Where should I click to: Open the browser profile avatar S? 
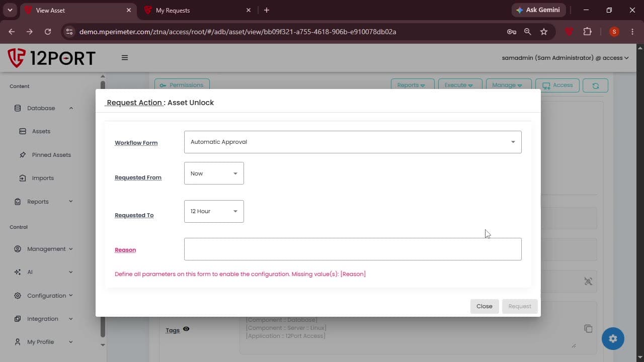pos(614,32)
